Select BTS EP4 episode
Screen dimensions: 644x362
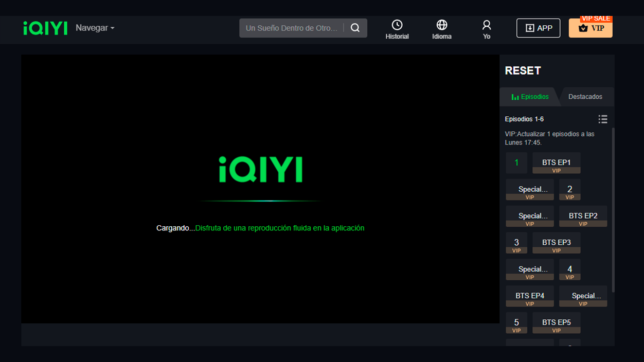point(530,297)
